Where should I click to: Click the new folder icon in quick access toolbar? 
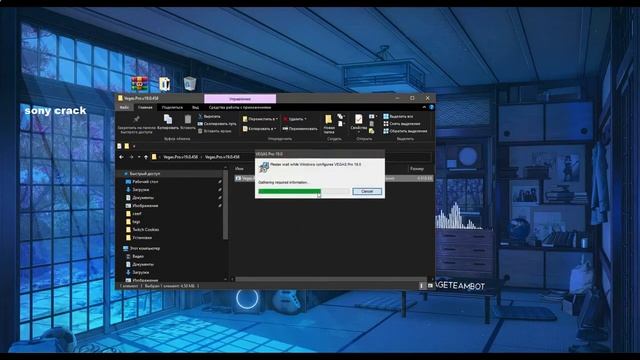(x=127, y=146)
